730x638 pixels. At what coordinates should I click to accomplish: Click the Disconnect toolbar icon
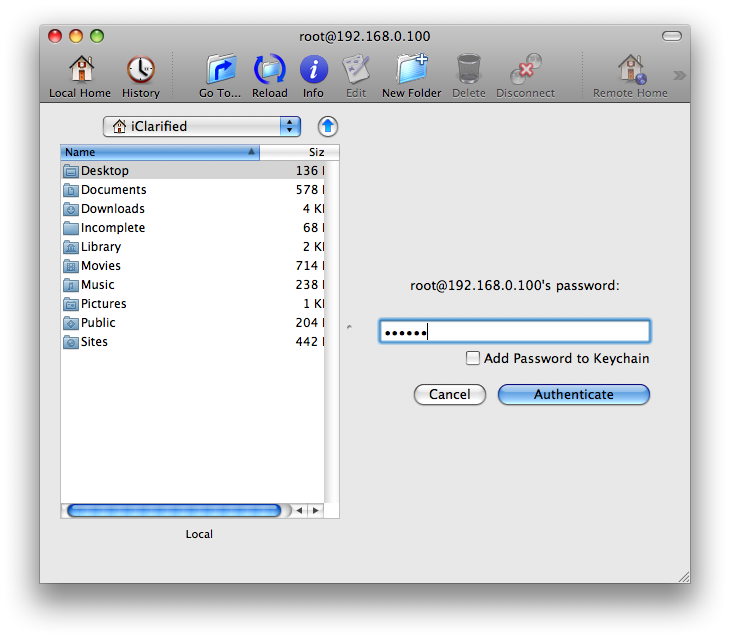click(x=525, y=70)
